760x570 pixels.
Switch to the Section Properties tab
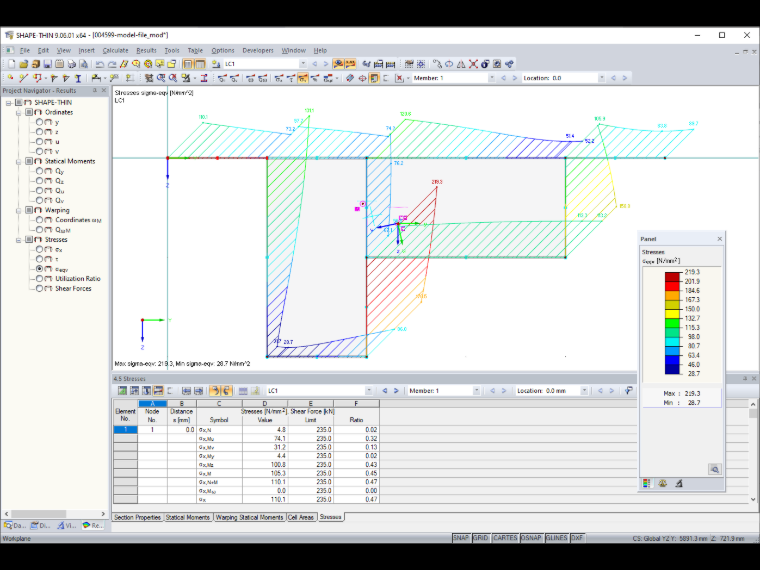coord(137,517)
